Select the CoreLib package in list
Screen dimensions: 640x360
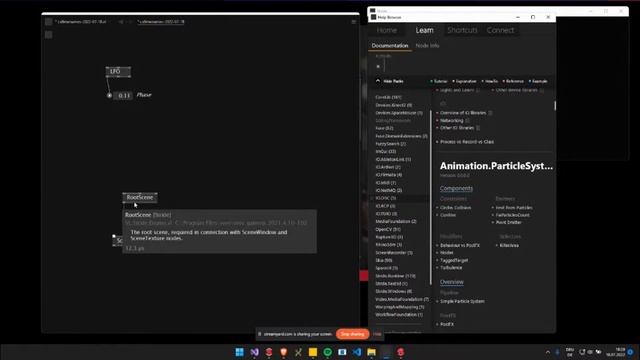point(388,97)
